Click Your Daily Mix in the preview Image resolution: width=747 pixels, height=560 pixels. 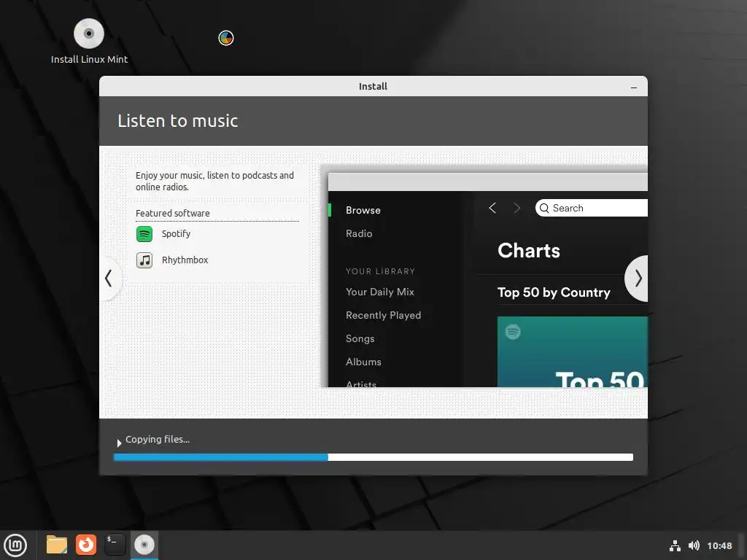click(379, 292)
